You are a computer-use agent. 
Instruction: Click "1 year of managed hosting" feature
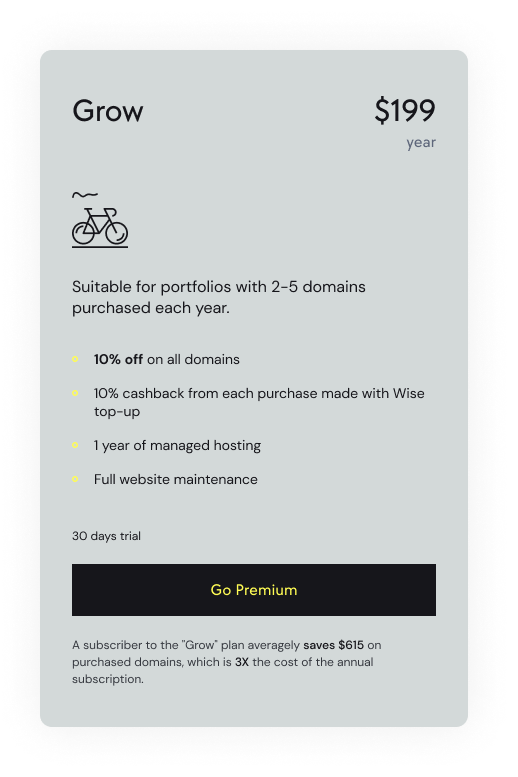177,445
